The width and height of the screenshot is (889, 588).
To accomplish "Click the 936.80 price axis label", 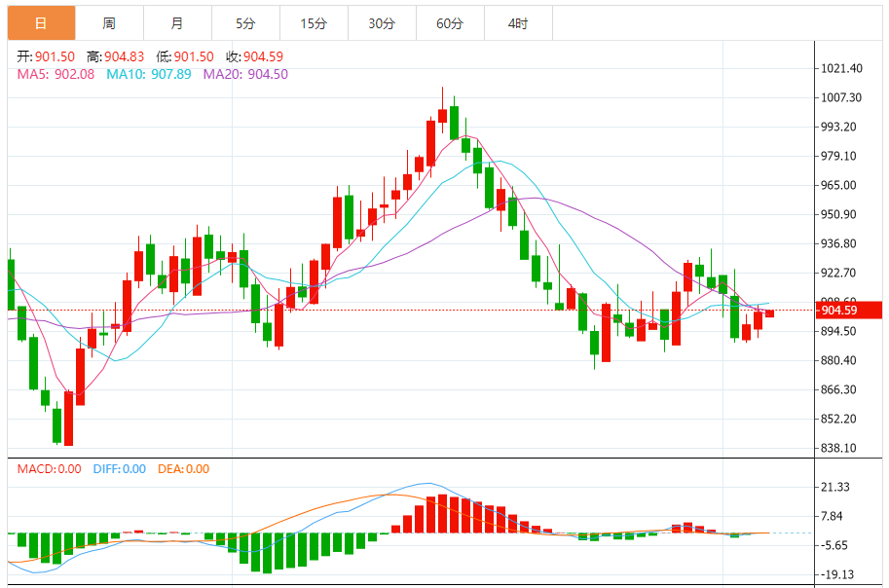I will 838,243.
